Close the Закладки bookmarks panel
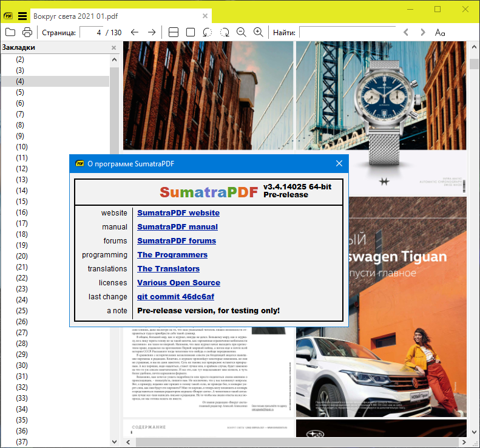This screenshot has height=448, width=480. 114,48
